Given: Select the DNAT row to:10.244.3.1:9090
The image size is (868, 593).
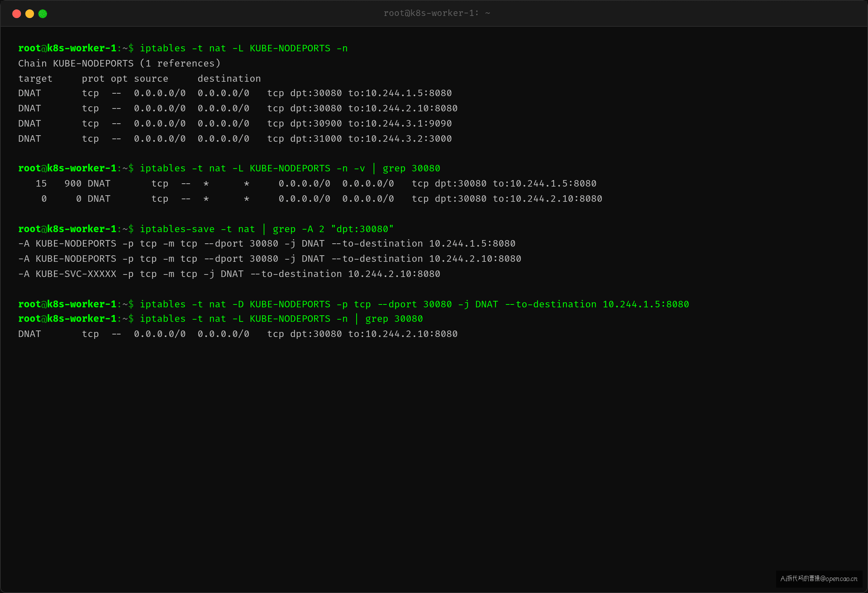Looking at the screenshot, I should [235, 124].
